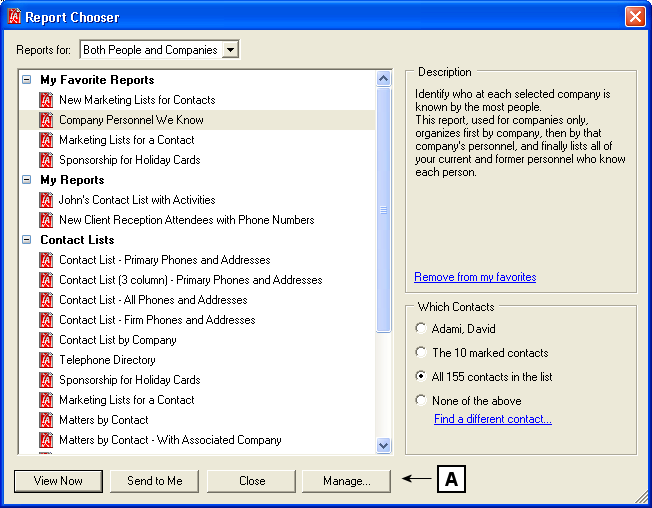Click the Contact List by Company report icon
Screen dimensions: 652x508
(46, 340)
